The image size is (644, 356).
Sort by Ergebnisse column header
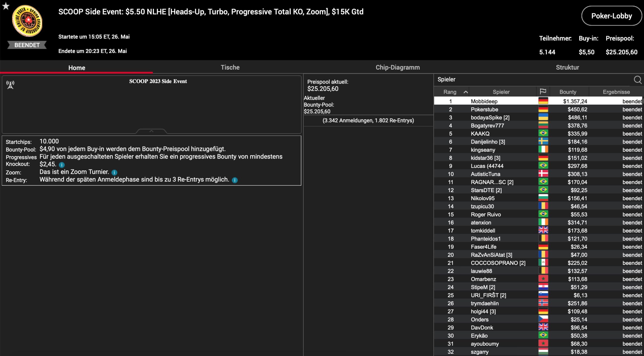tap(616, 92)
